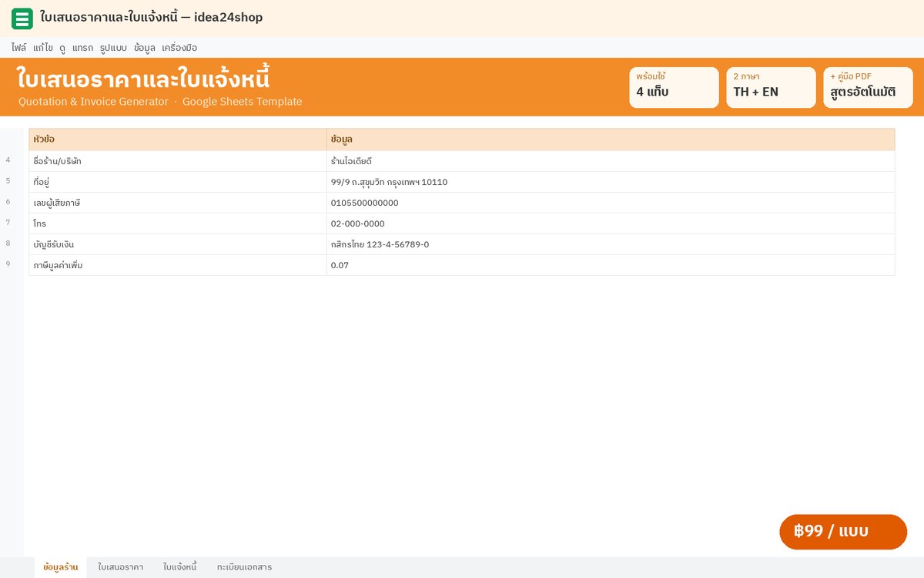The image size is (924, 578).
Task: Open the ไฟล์ menu
Action: tap(19, 48)
